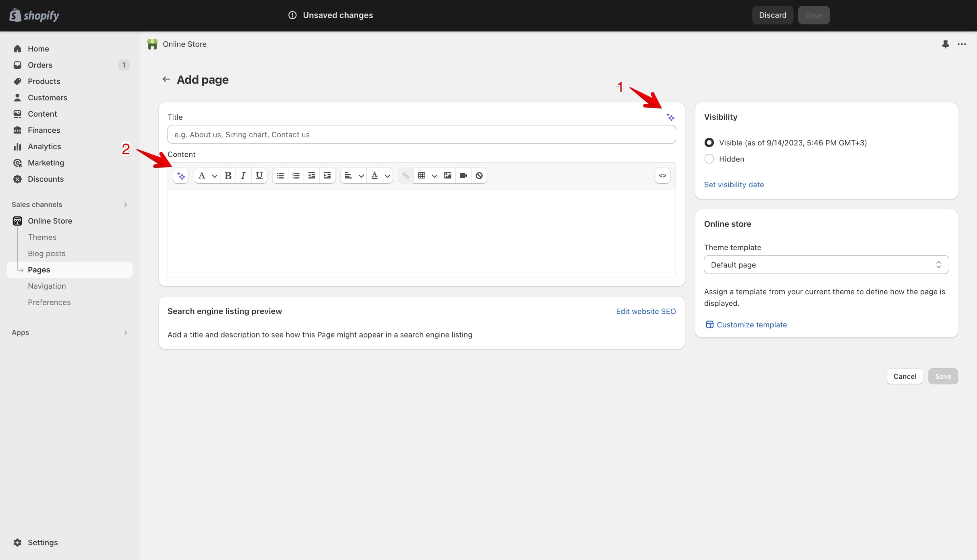Image resolution: width=977 pixels, height=560 pixels.
Task: Insert a bulleted list
Action: click(x=280, y=176)
